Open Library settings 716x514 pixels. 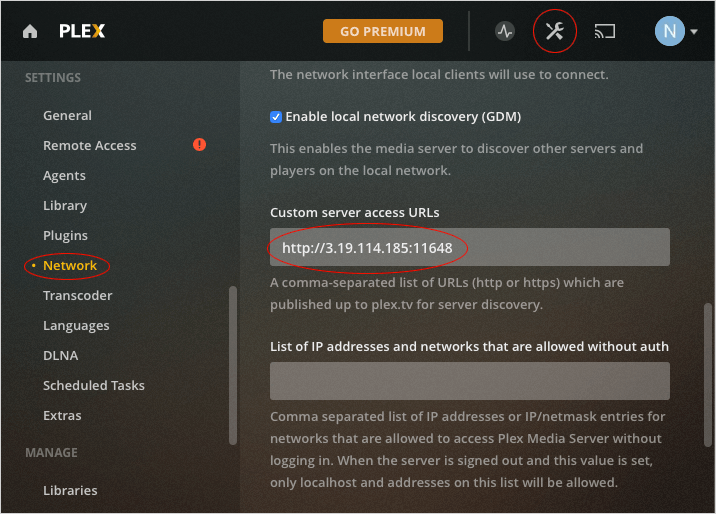pyautogui.click(x=65, y=205)
